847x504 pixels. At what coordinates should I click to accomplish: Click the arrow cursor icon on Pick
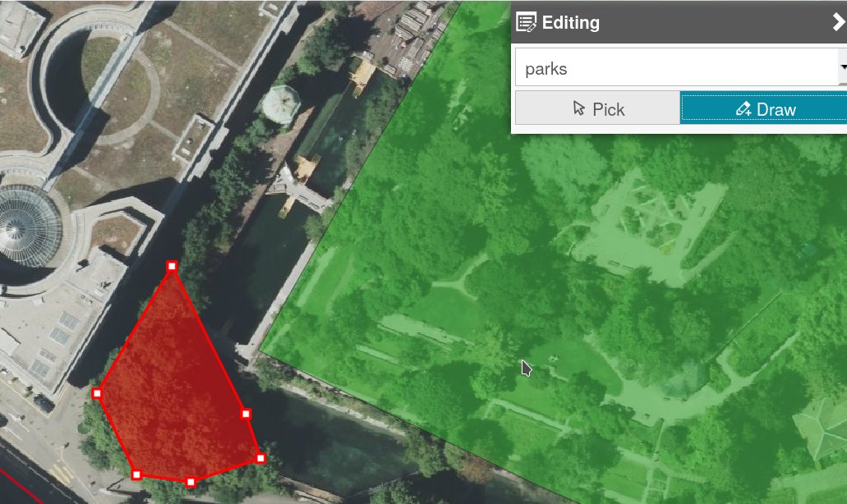tap(578, 108)
